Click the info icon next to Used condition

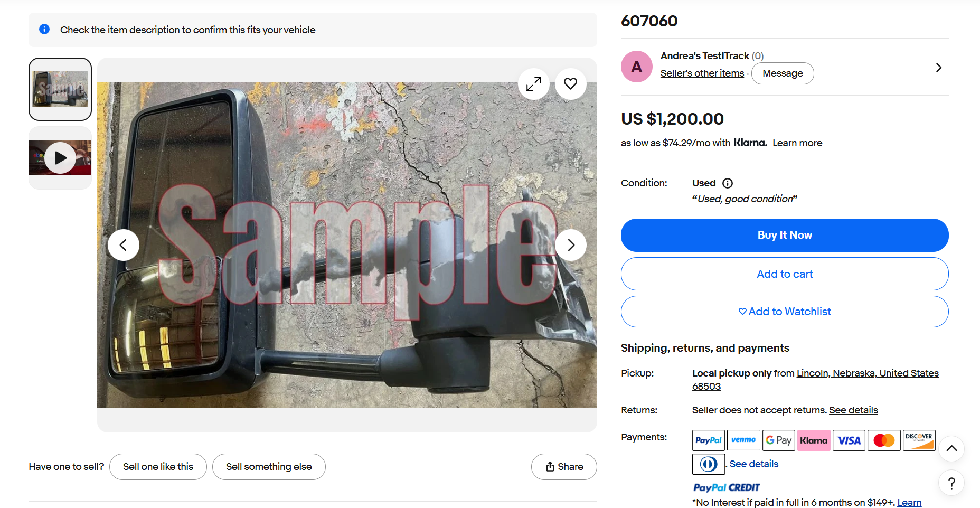(x=728, y=183)
